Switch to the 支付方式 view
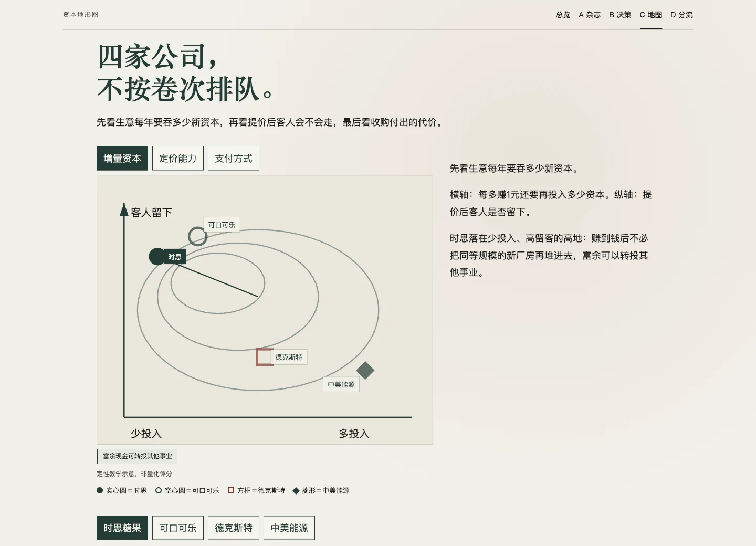756x546 pixels. click(x=234, y=158)
